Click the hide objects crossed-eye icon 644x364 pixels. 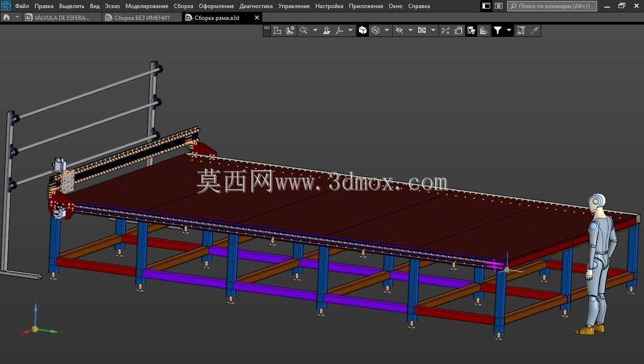pyautogui.click(x=399, y=30)
